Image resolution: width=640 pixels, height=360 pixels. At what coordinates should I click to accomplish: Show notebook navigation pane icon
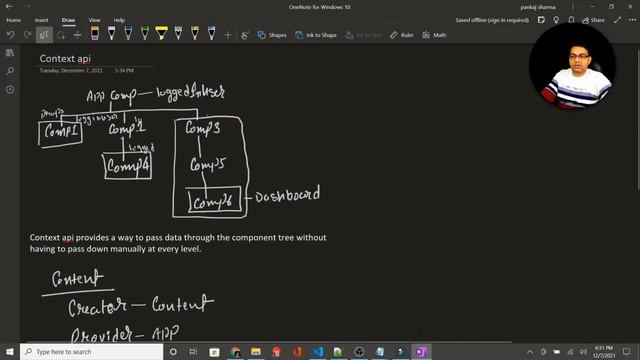pyautogui.click(x=10, y=53)
